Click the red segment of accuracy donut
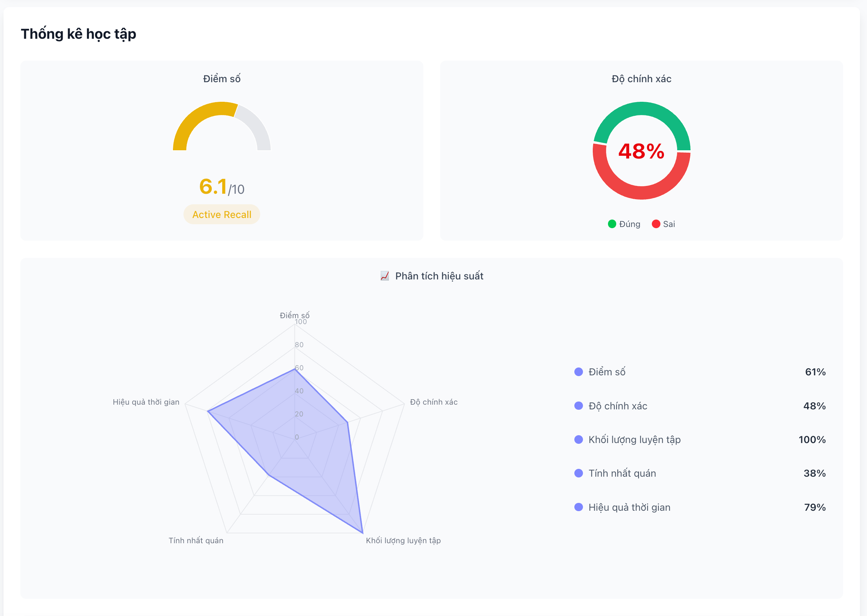Screen dimensions: 867x616 pyautogui.click(x=642, y=193)
